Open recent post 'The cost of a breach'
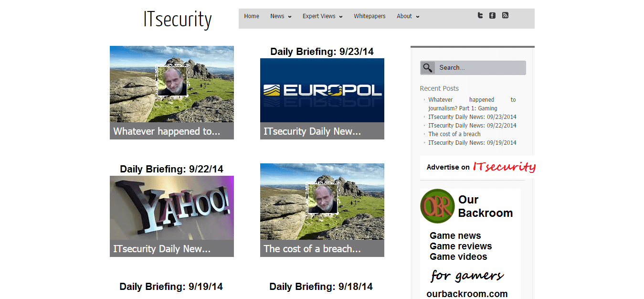Image resolution: width=644 pixels, height=299 pixels. pos(454,134)
